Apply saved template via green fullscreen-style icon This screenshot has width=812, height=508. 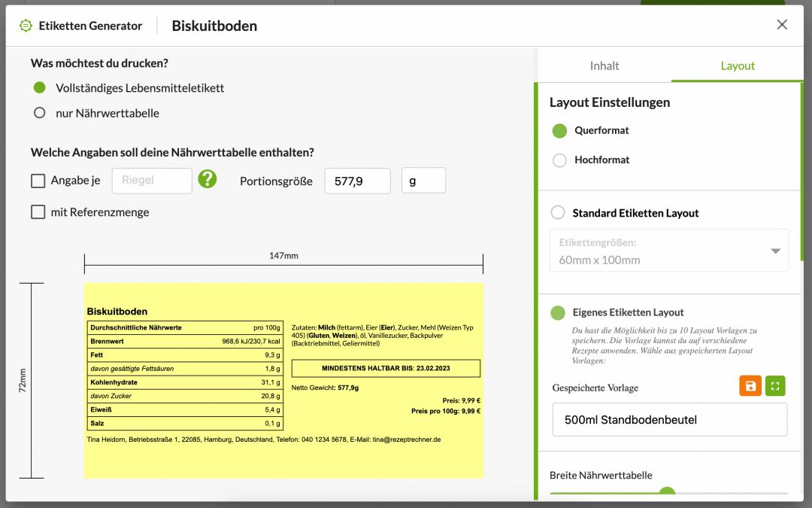775,385
